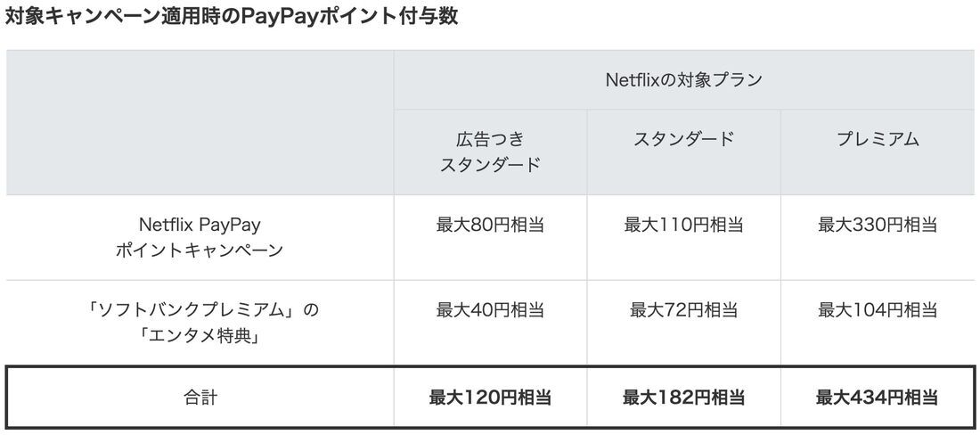Image resolution: width=980 pixels, height=435 pixels.
Task: Click the bold 最大182円相当 total
Action: tap(683, 397)
